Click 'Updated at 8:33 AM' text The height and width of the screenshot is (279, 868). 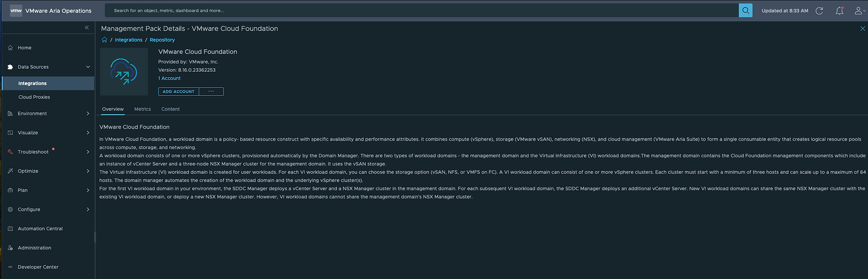pyautogui.click(x=785, y=11)
